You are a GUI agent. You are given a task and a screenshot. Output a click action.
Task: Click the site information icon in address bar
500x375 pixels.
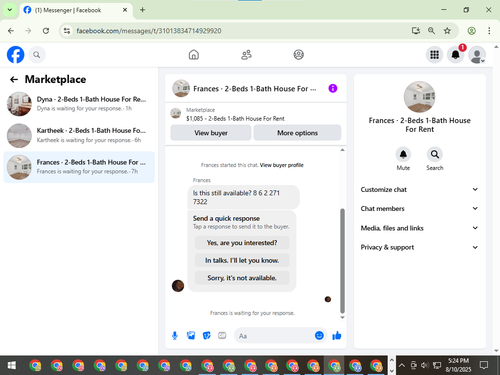(x=67, y=31)
